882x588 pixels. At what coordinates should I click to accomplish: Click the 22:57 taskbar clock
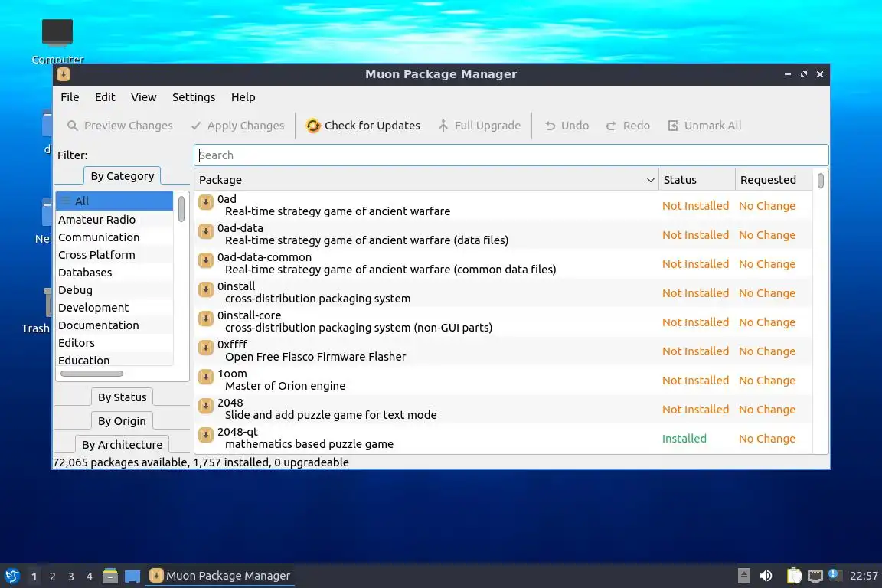pos(864,576)
